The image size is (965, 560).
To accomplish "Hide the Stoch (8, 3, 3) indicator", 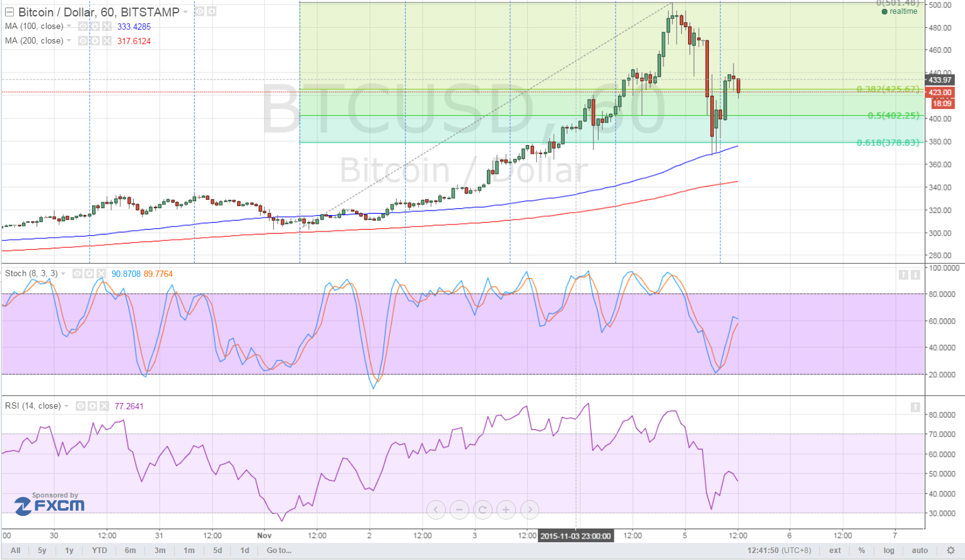I will pyautogui.click(x=77, y=274).
